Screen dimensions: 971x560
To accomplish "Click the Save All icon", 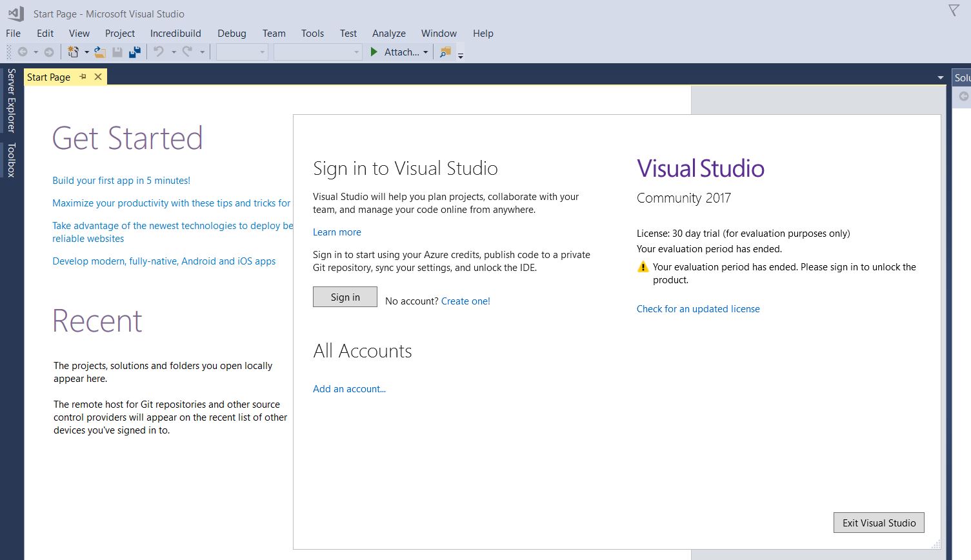I will click(135, 52).
